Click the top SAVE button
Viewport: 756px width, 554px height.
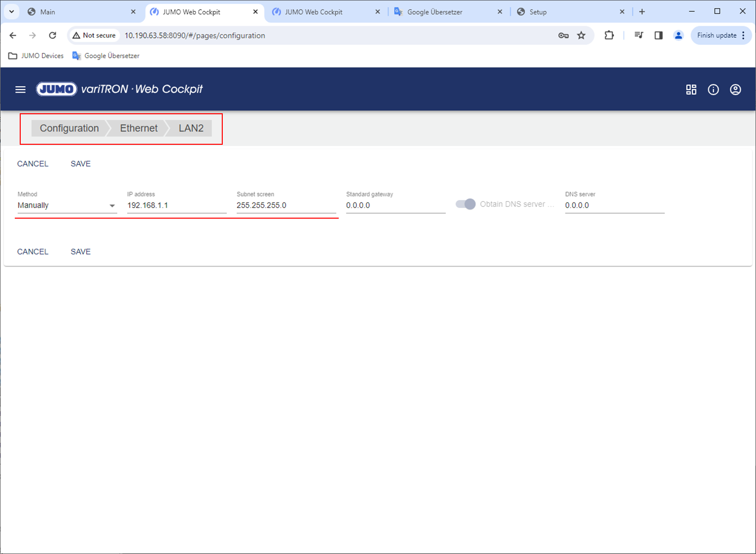[x=80, y=164]
